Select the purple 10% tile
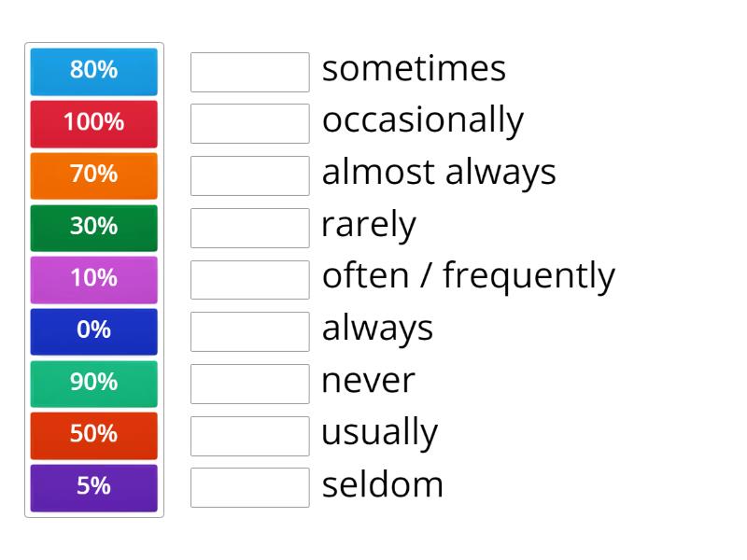Image resolution: width=747 pixels, height=560 pixels. click(93, 278)
